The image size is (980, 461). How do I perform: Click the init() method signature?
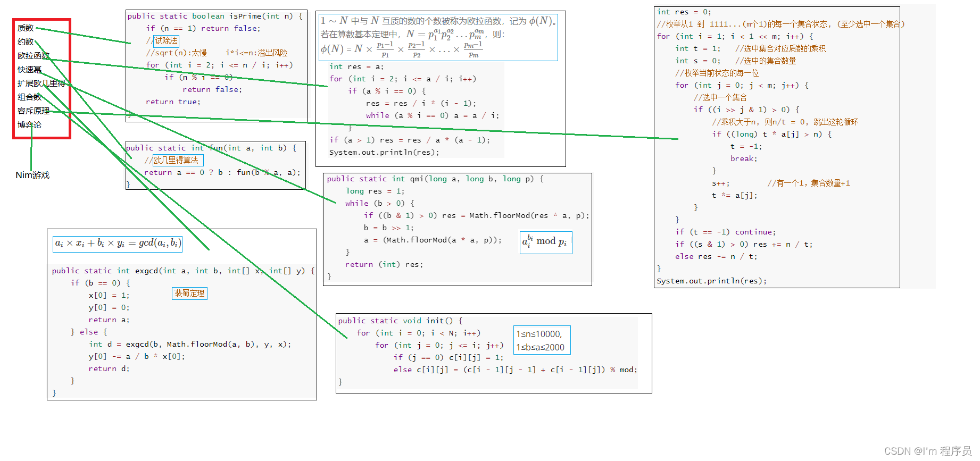coord(400,321)
